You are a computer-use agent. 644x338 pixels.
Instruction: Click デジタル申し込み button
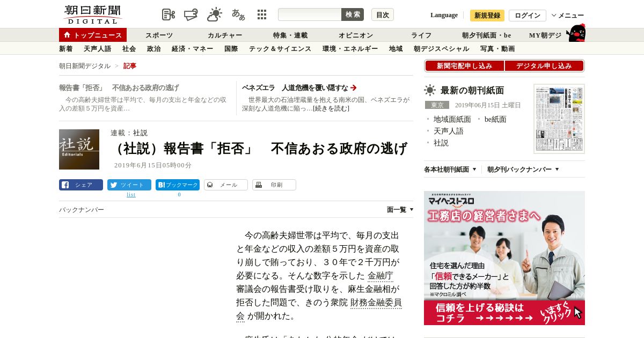click(x=544, y=66)
